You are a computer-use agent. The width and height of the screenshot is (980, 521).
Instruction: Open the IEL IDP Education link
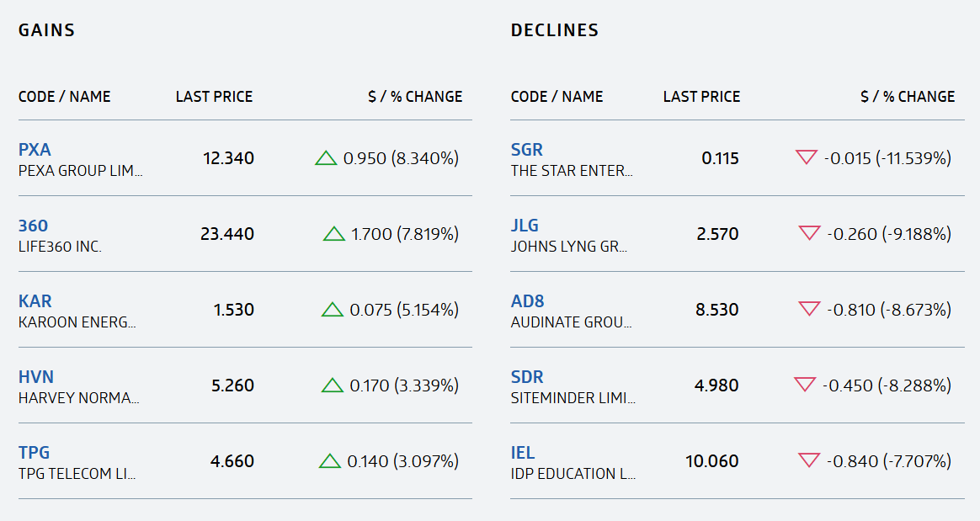[x=523, y=452]
